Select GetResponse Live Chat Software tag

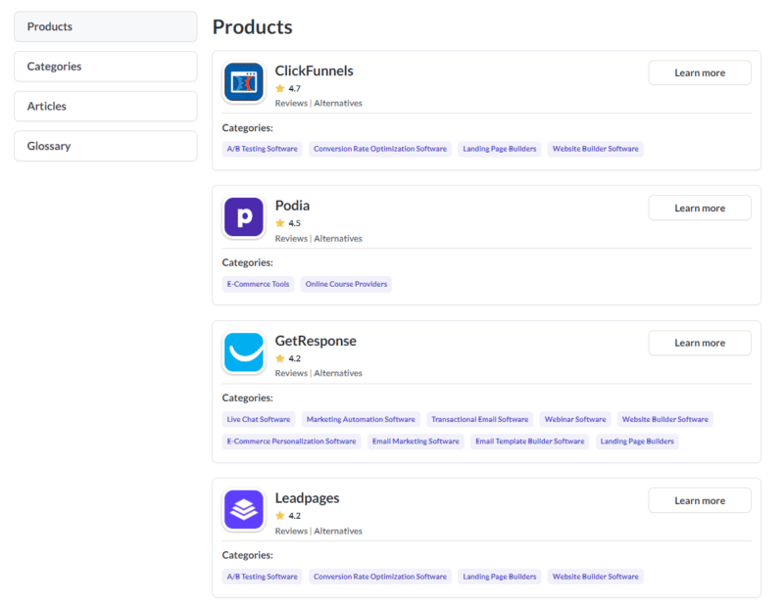(258, 420)
